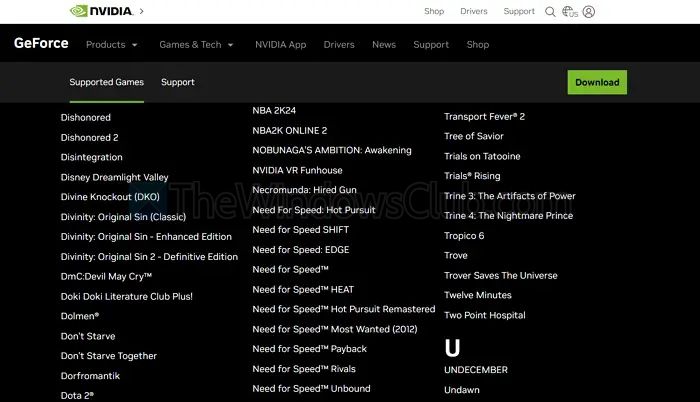
Task: Select Need for Speed Rivals
Action: coord(304,369)
